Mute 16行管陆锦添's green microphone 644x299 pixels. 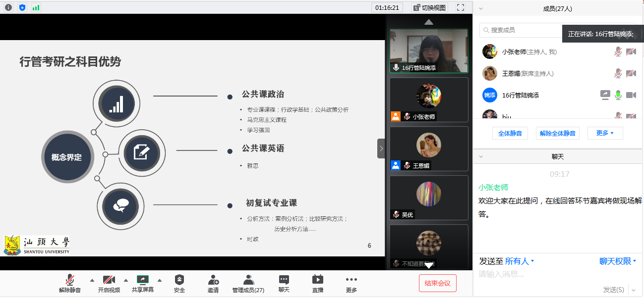pyautogui.click(x=618, y=95)
